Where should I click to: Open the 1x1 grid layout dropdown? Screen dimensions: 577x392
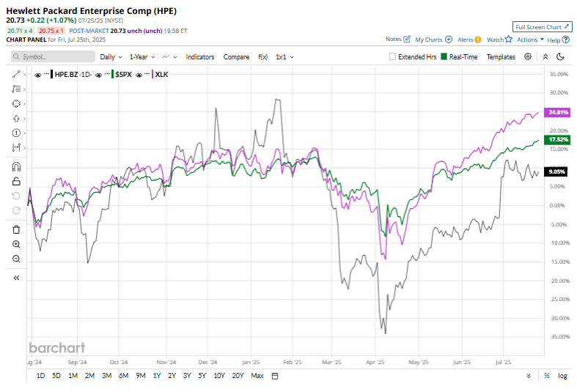[x=284, y=57]
